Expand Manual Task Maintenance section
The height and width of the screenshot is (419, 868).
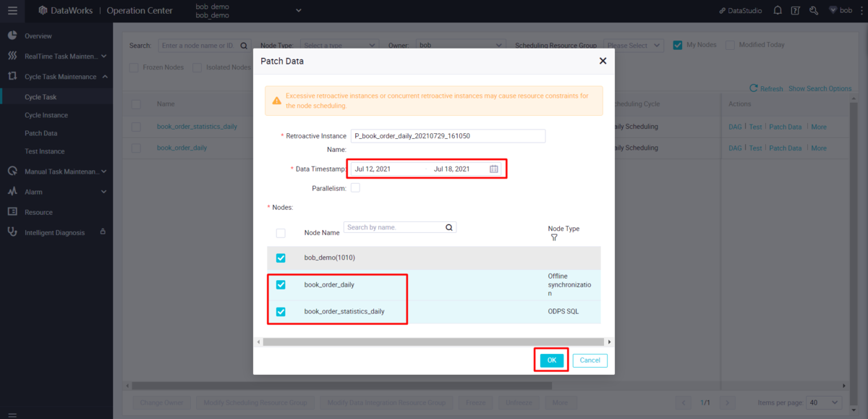[103, 172]
